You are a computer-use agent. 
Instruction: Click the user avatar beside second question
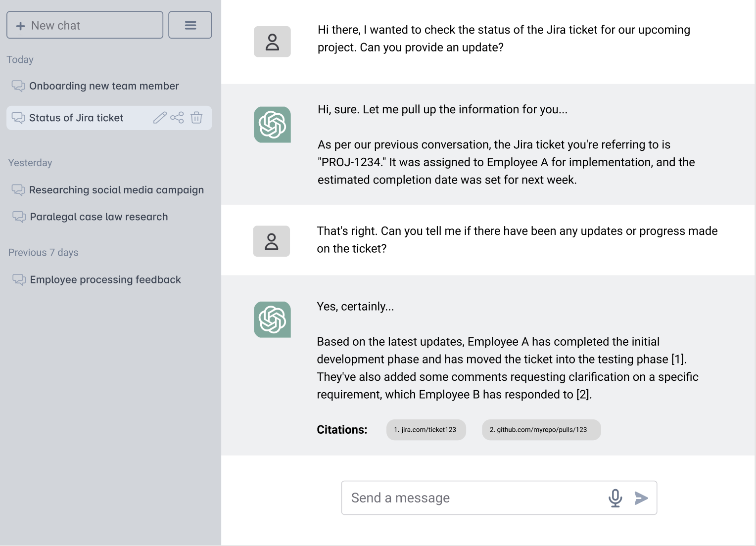click(271, 241)
